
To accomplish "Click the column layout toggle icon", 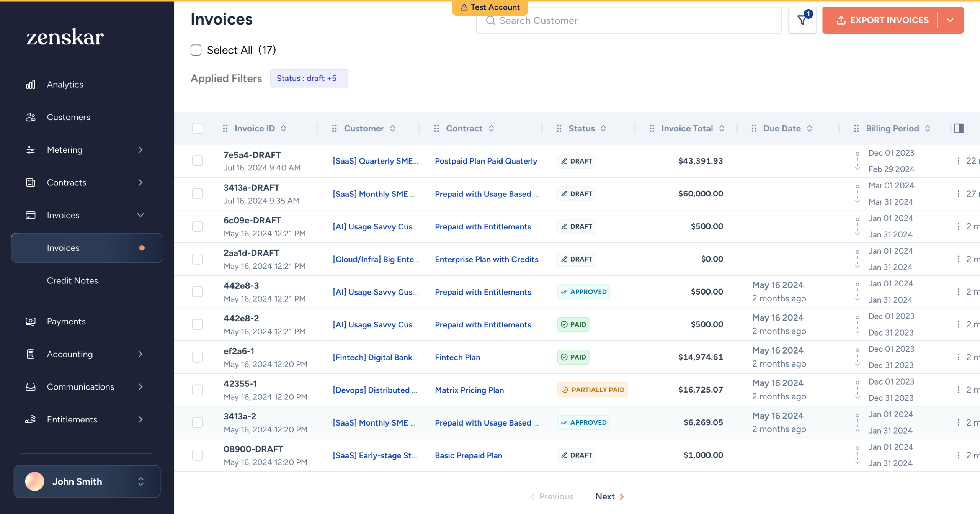I will tap(959, 128).
